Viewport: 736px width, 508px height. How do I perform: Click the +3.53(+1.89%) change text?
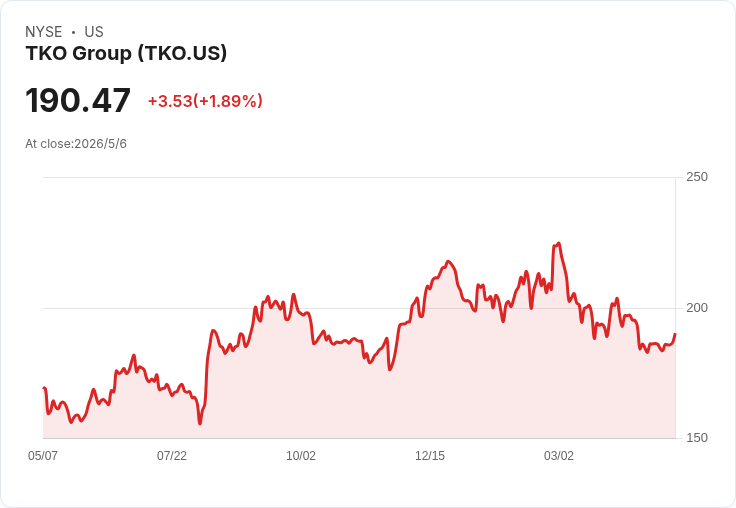pos(205,101)
